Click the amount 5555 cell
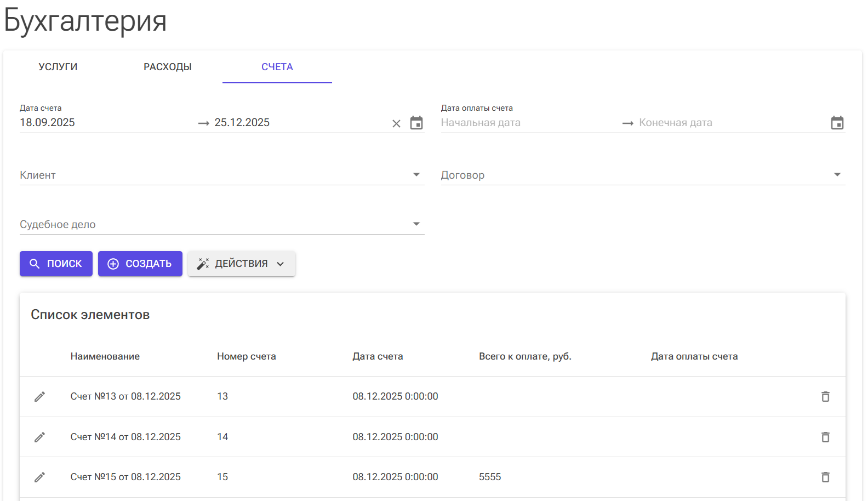868x501 pixels. point(490,477)
